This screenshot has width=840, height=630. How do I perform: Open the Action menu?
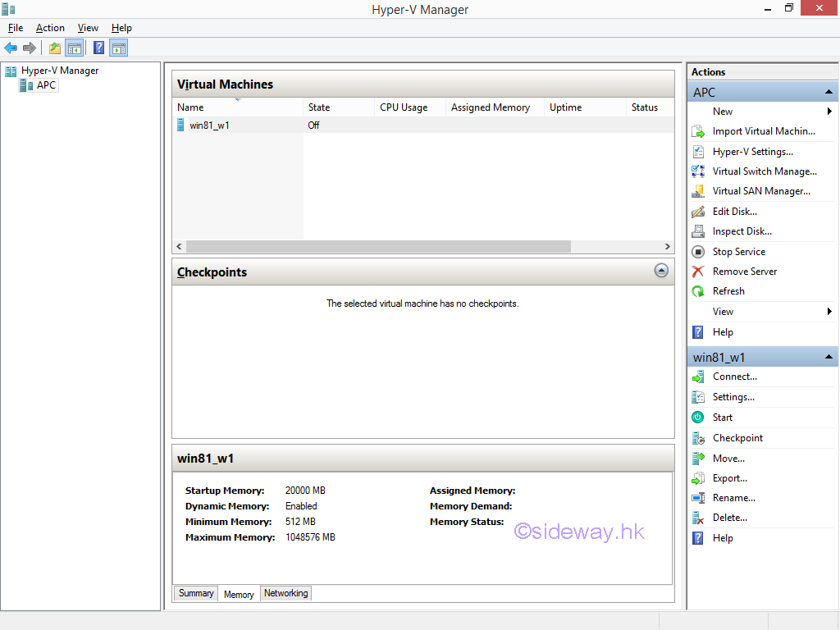(50, 28)
